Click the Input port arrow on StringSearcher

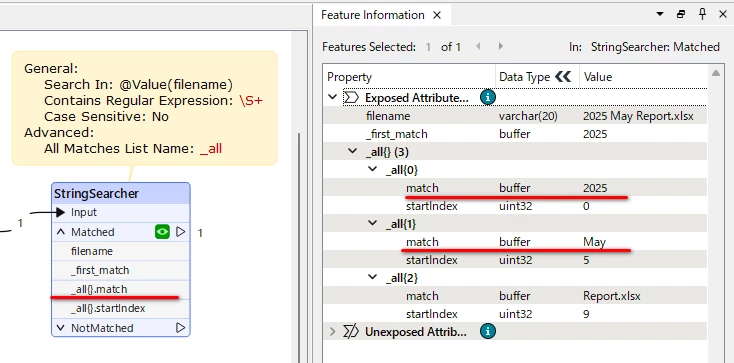[60, 213]
